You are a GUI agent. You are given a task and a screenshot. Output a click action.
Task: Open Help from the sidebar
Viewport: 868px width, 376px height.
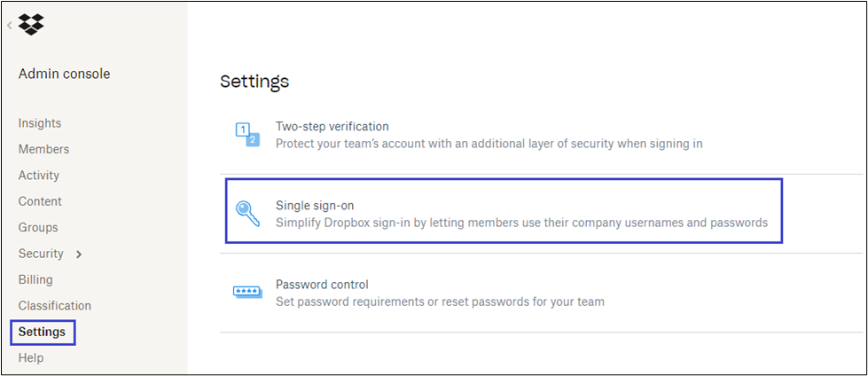[x=31, y=358]
